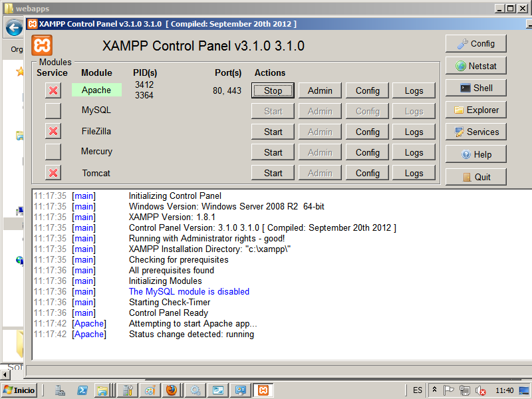Open the global Config button with wrench
Screen dimensions: 532x399
click(x=476, y=43)
